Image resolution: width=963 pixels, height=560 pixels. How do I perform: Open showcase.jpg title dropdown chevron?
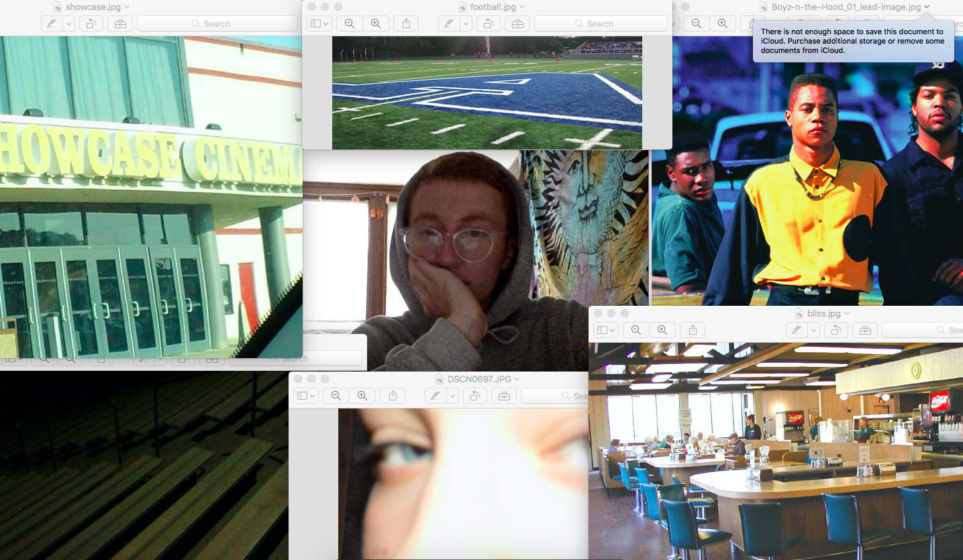point(128,7)
